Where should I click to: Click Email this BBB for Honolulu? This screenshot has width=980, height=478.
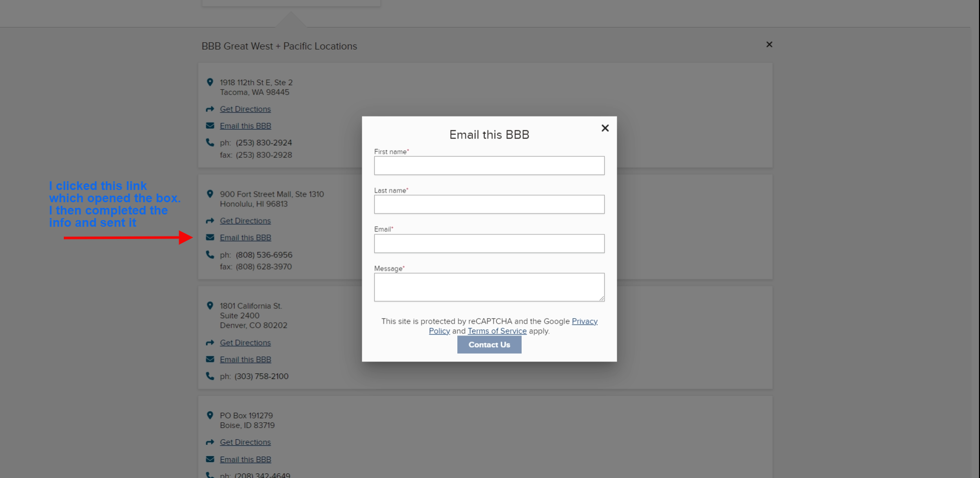245,238
